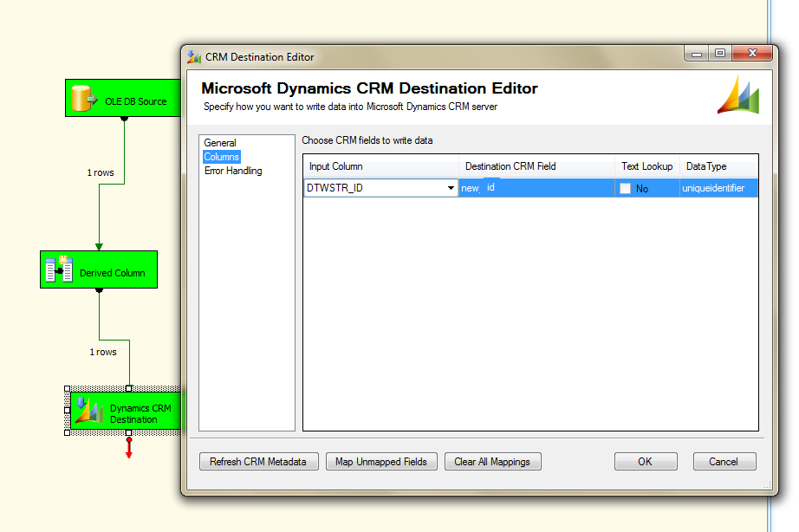Image resolution: width=799 pixels, height=532 pixels.
Task: Click the Clear All Mappings button
Action: point(492,461)
